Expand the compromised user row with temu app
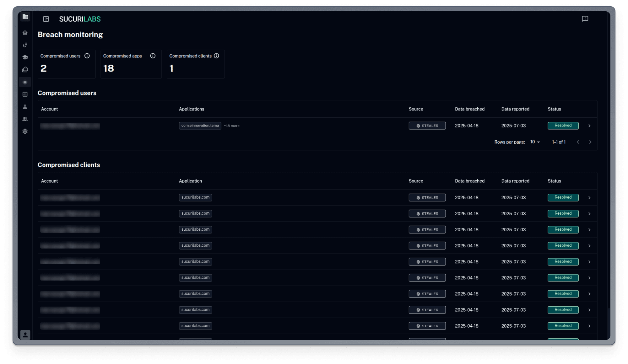The height and width of the screenshot is (364, 628). point(589,126)
